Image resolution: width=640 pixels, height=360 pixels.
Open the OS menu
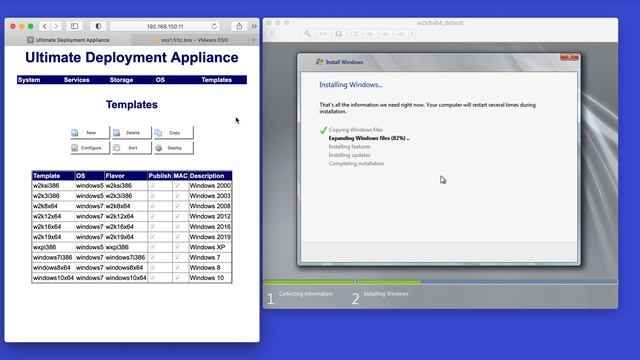pyautogui.click(x=160, y=80)
